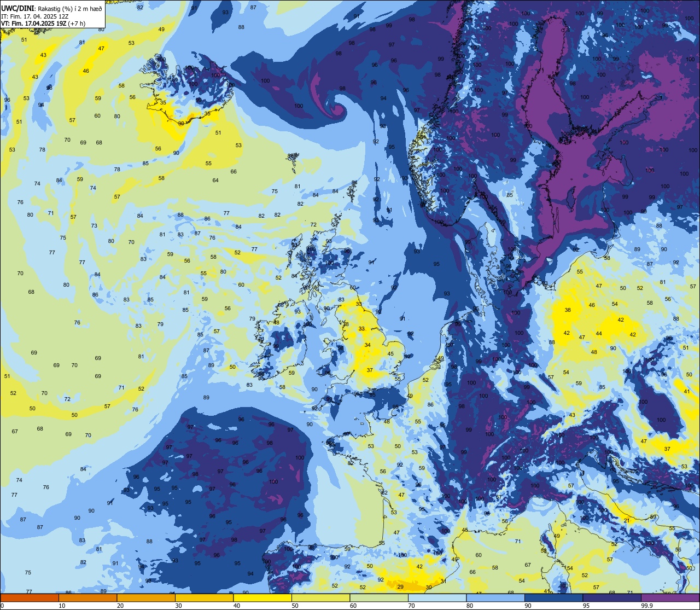Click the humidity value "64" on the map
Viewport: 700px width, 610px height.
point(215,180)
